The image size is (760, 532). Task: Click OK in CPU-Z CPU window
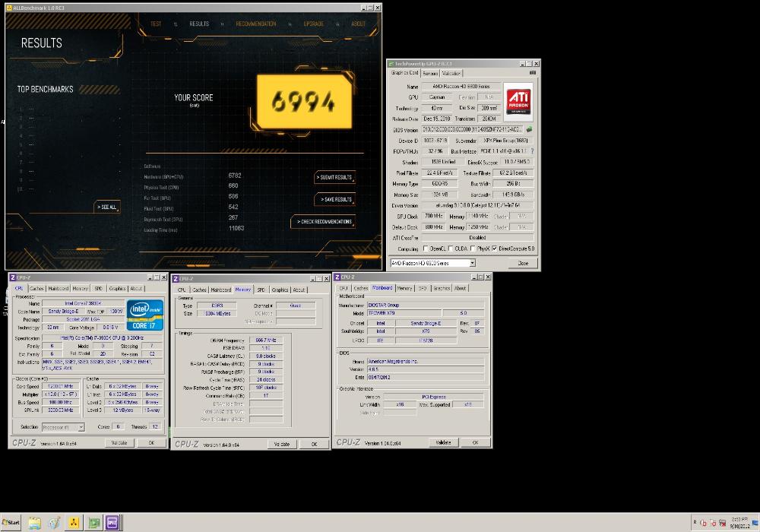pos(151,443)
